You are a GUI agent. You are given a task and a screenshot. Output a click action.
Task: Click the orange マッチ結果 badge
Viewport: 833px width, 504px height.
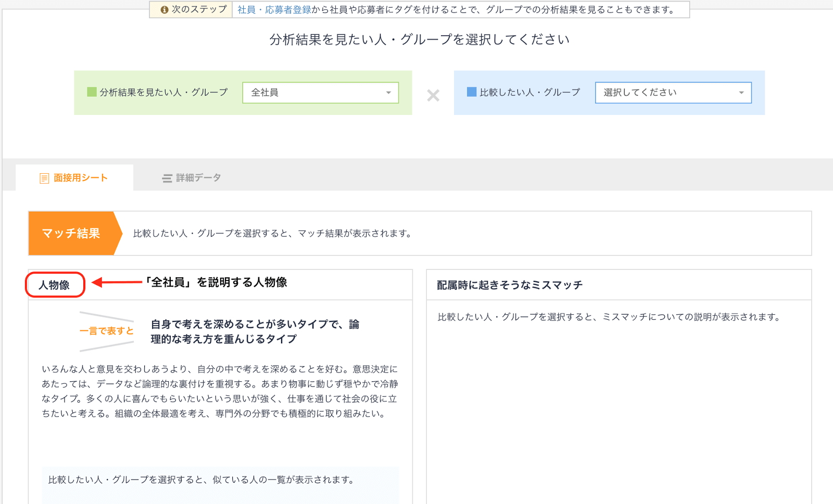click(x=71, y=234)
